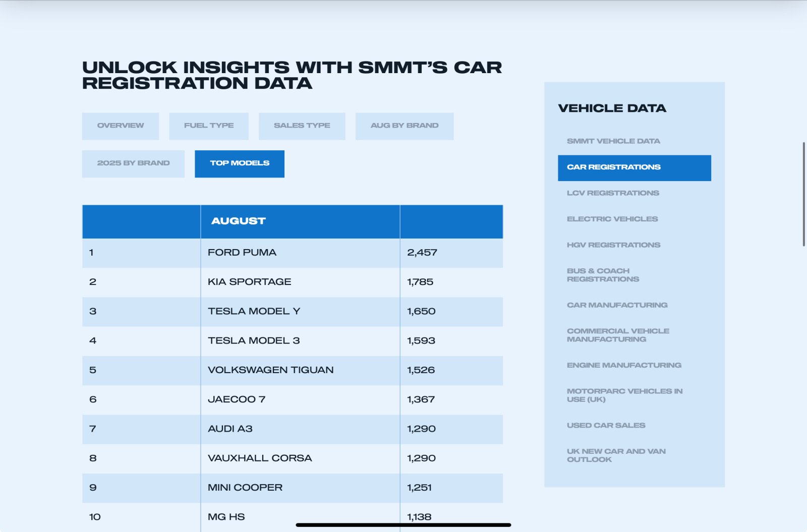Click the value 1,251
The width and height of the screenshot is (807, 532).
tap(419, 488)
